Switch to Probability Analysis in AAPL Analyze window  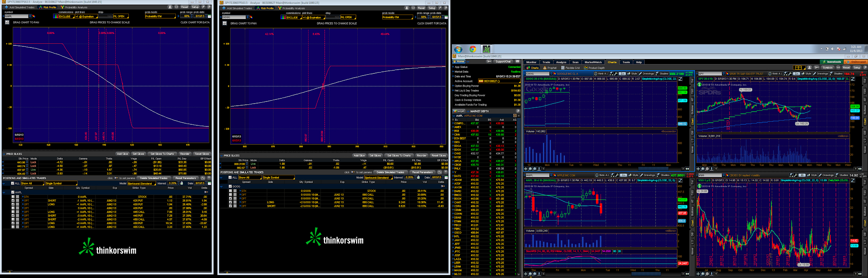pyautogui.click(x=74, y=7)
